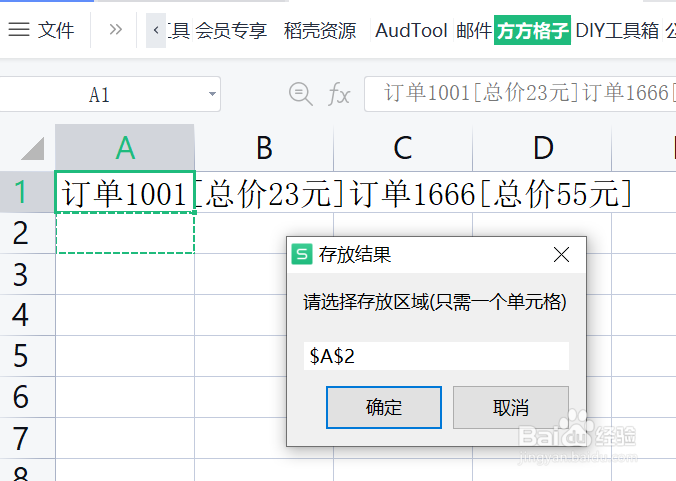
Task: Cancel with the 取消 button
Action: click(x=511, y=407)
